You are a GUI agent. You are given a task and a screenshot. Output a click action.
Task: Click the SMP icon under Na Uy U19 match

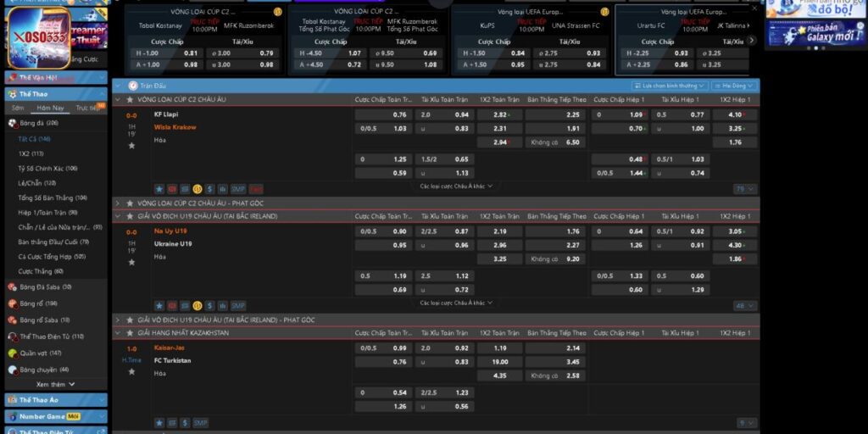tap(237, 305)
